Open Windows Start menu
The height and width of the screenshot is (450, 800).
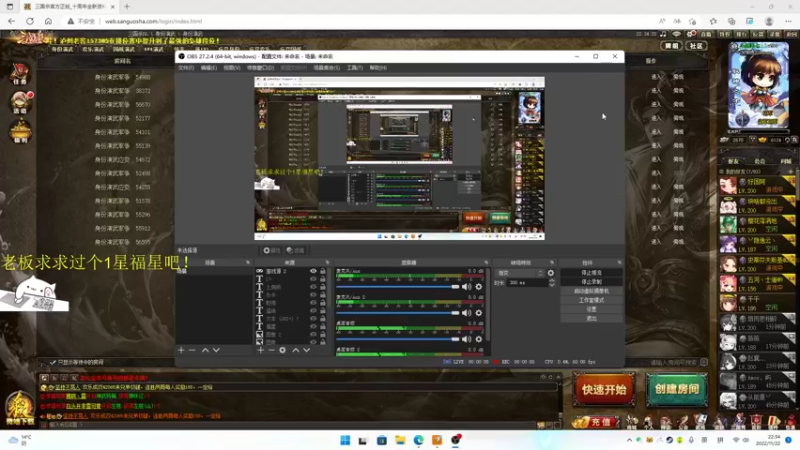pos(345,440)
